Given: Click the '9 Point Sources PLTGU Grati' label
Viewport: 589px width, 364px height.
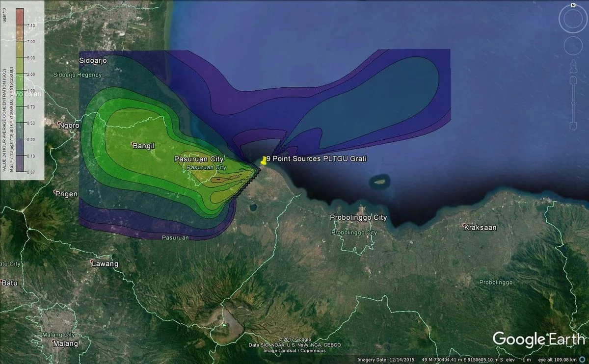Looking at the screenshot, I should [x=317, y=159].
